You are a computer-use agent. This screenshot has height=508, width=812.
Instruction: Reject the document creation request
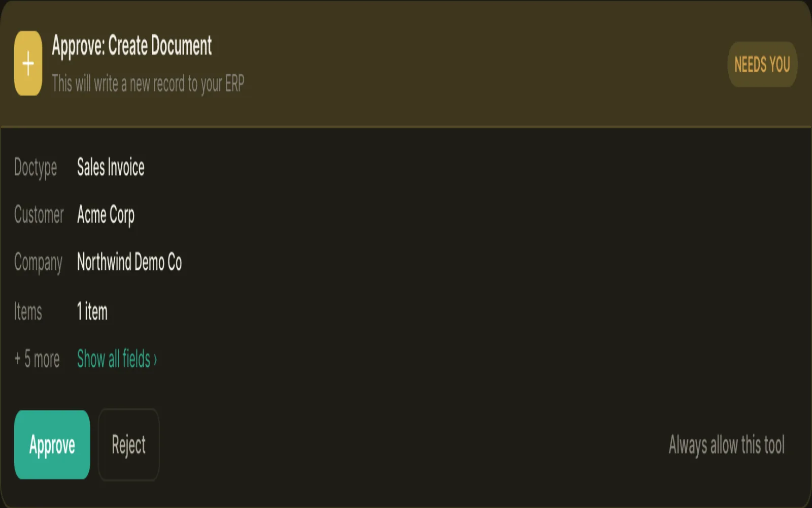click(128, 444)
